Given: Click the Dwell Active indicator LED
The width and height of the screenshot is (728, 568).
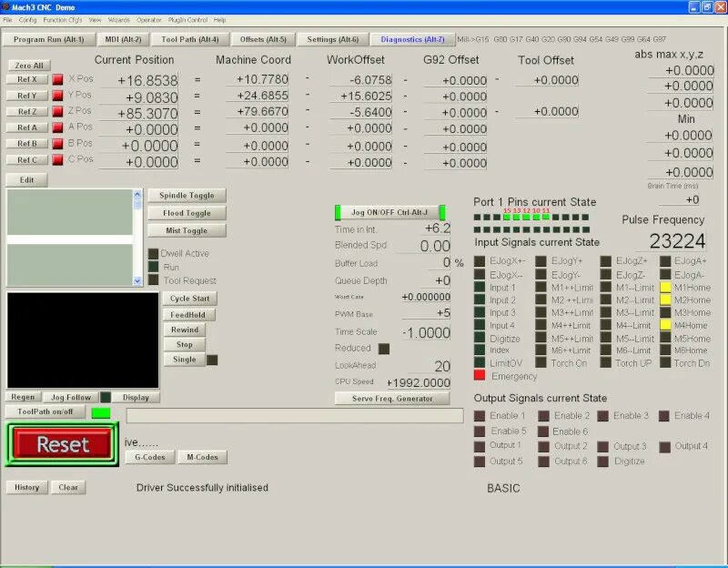Looking at the screenshot, I should (x=153, y=254).
